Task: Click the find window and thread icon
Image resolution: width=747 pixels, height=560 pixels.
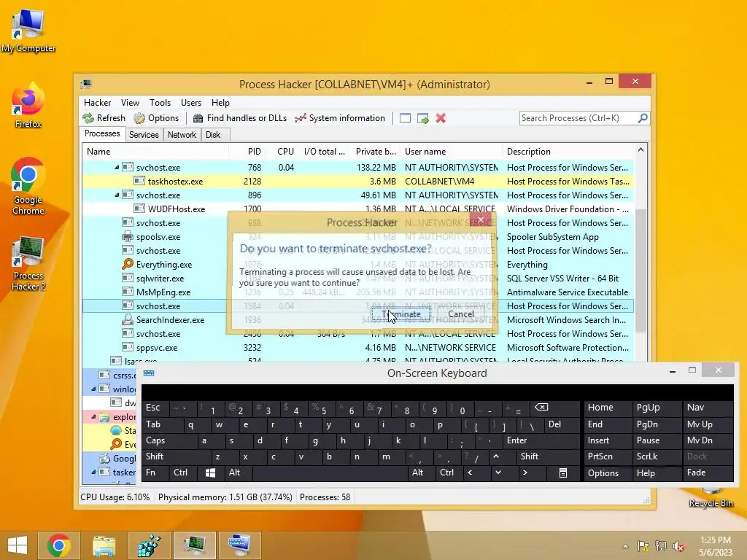Action: pos(422,118)
